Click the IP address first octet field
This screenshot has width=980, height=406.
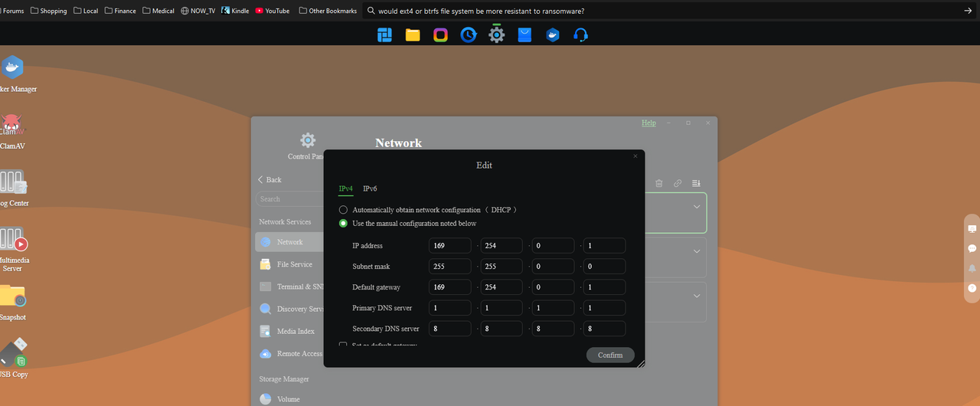[x=450, y=246]
